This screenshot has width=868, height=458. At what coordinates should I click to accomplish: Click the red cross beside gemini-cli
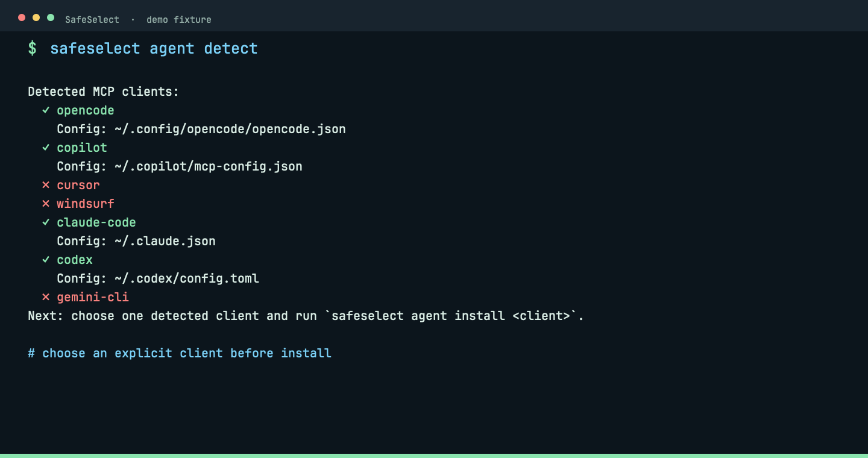pos(46,297)
